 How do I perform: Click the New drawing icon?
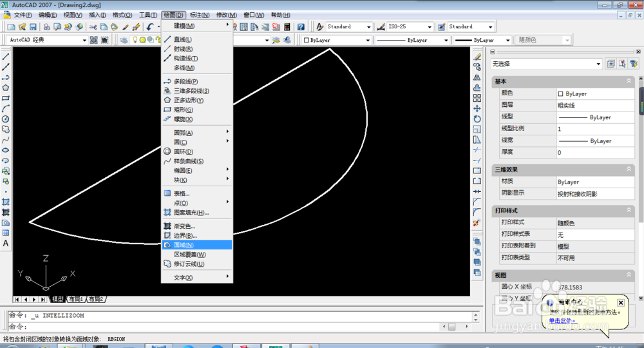coord(11,26)
